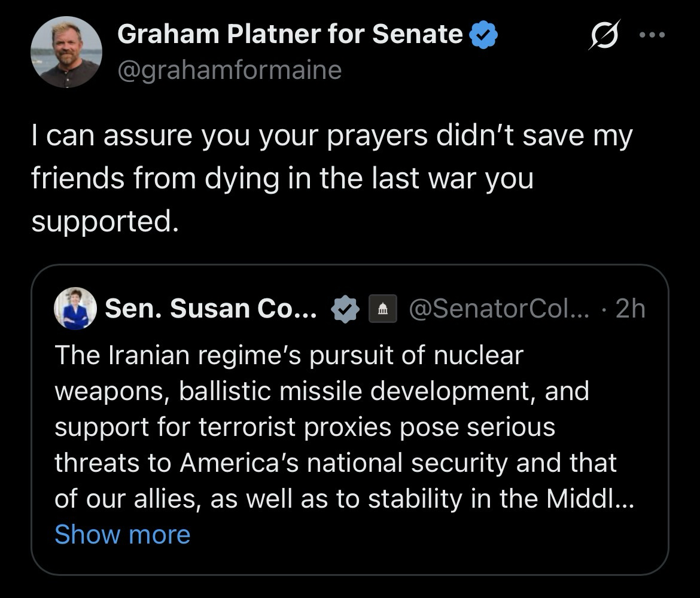This screenshot has width=700, height=598.
Task: Click the government building badge icon
Action: [382, 309]
